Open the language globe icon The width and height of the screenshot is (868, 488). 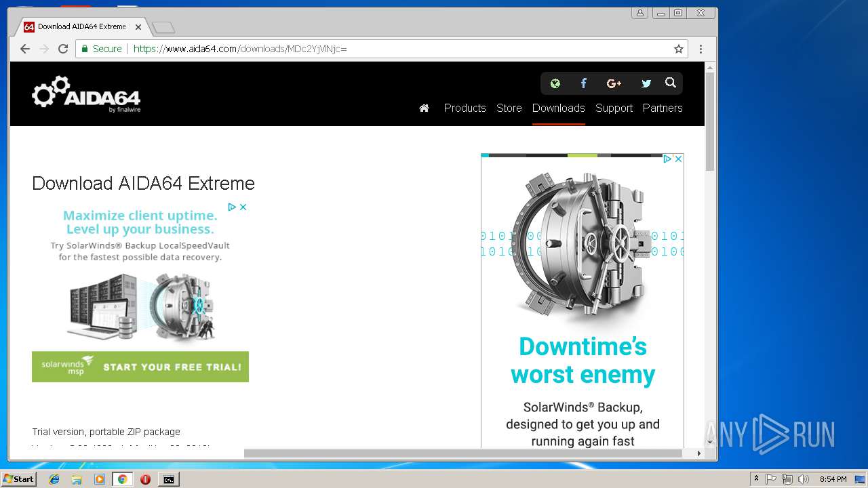(x=555, y=83)
